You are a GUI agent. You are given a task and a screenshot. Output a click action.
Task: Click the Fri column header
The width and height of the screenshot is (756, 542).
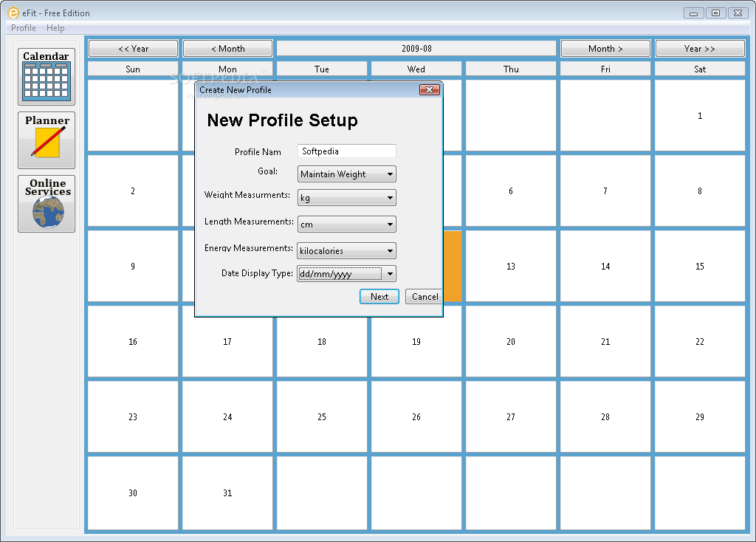(605, 69)
